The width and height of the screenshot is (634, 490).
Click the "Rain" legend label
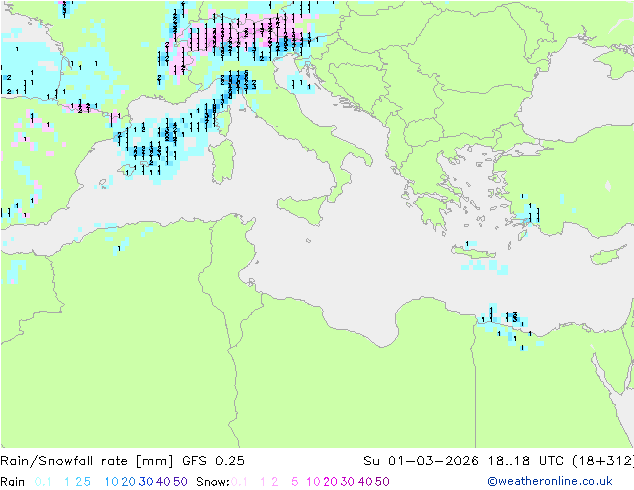(13, 482)
